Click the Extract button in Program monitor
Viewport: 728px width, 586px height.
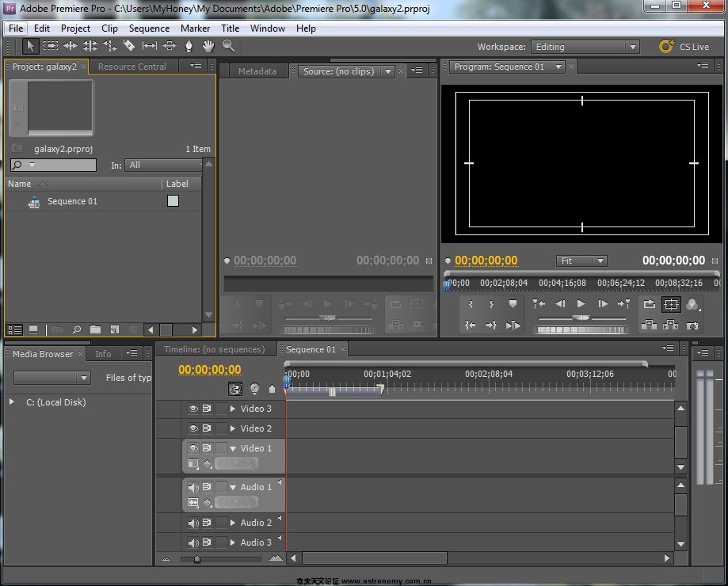click(x=670, y=325)
